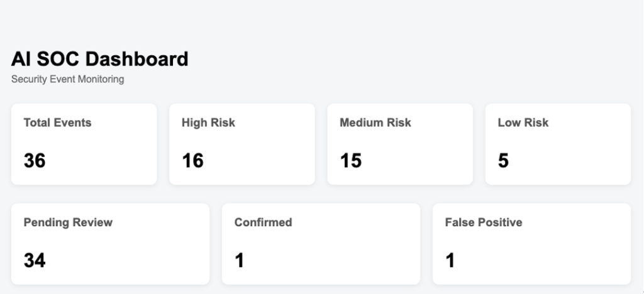Click the Security Event Monitoring subtitle
Screen dimensions: 644x294
coord(67,79)
